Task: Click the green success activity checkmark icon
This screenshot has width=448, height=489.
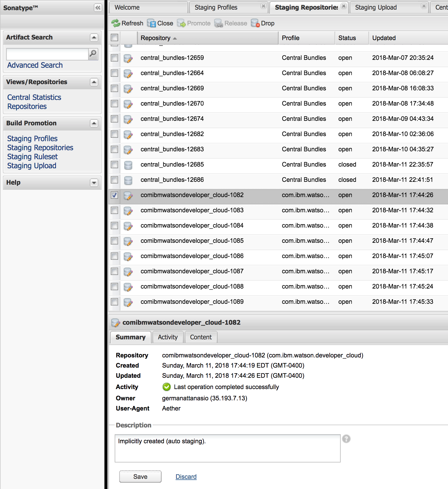Action: (x=167, y=387)
